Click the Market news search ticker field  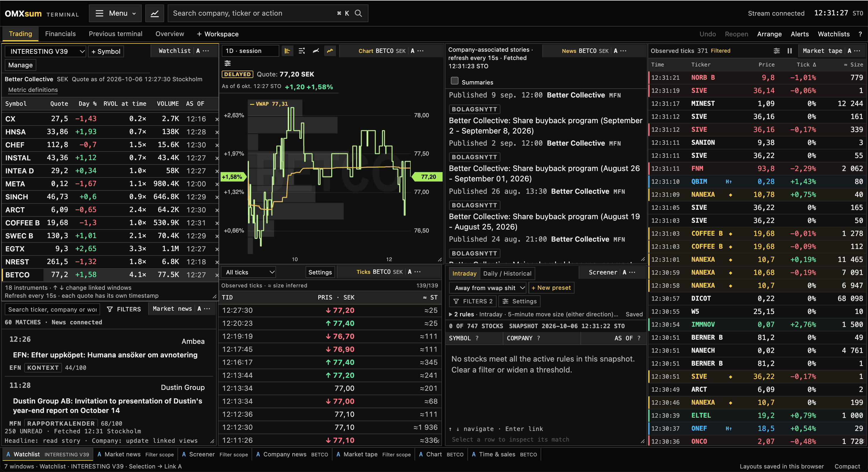[52, 309]
